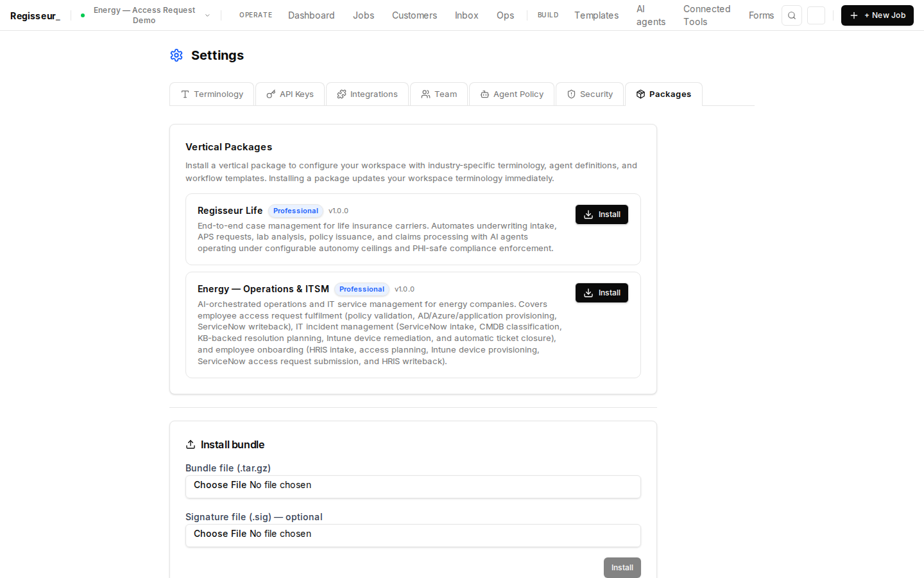Image resolution: width=924 pixels, height=578 pixels.
Task: Open the Forms page
Action: click(x=761, y=15)
